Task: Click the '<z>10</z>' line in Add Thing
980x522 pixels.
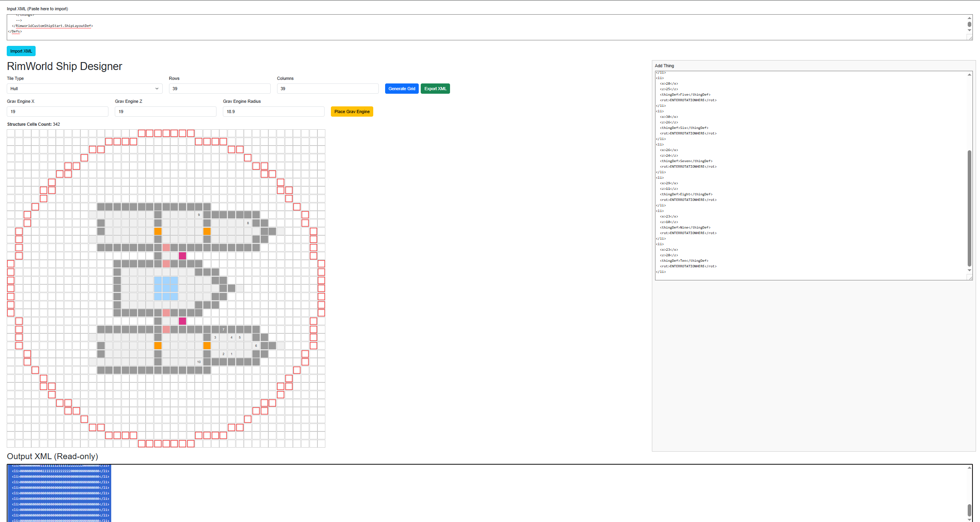Action: [x=669, y=222]
